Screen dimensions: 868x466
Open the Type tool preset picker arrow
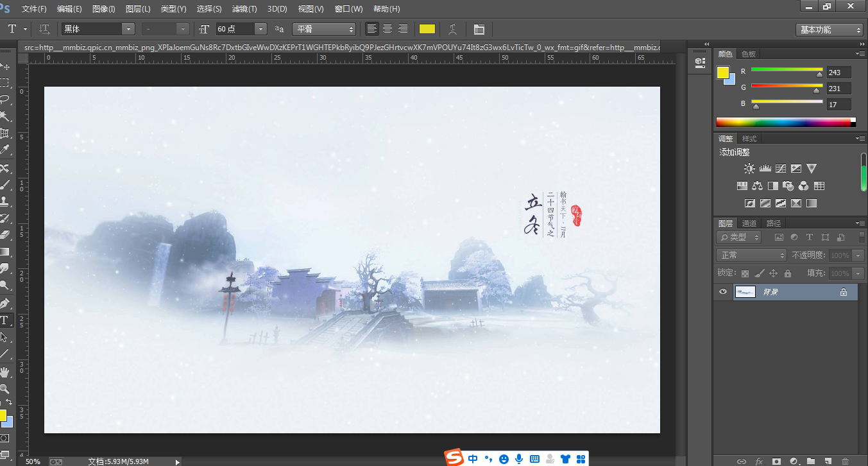[x=26, y=29]
